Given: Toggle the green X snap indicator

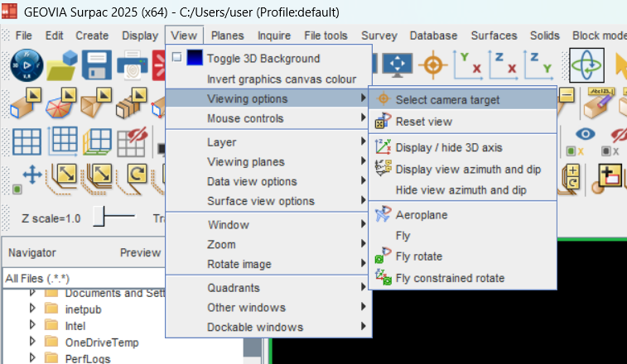Looking at the screenshot, I should (576, 151).
